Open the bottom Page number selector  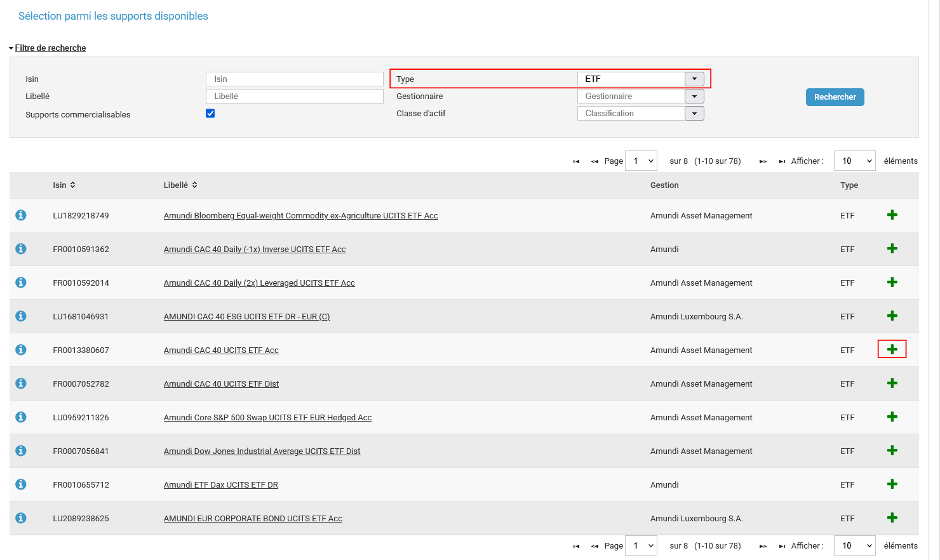click(x=641, y=545)
